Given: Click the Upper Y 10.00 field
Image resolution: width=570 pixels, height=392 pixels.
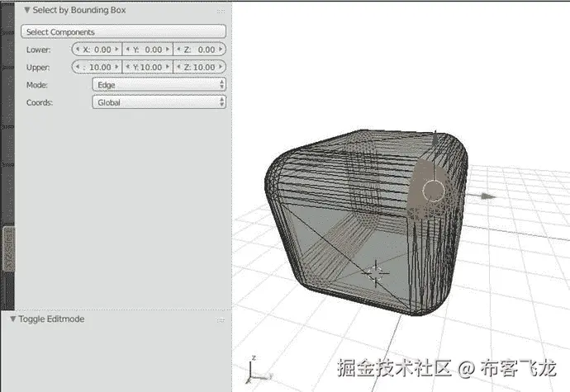Looking at the screenshot, I should pos(148,67).
